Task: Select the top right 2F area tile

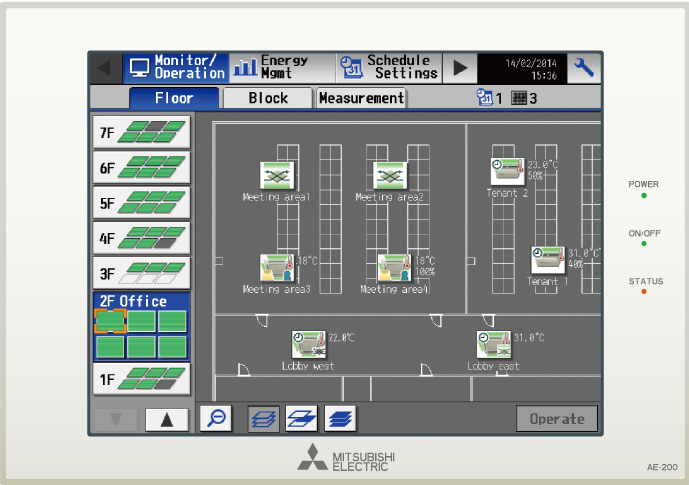Action: (x=172, y=321)
